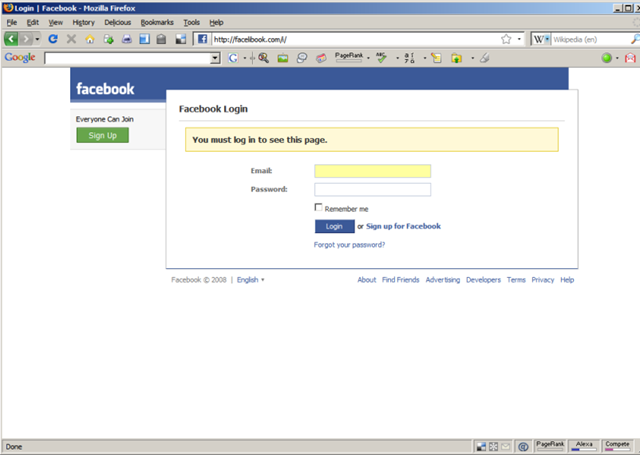Click the Google toolbar search field
640x455 pixels.
(128, 58)
